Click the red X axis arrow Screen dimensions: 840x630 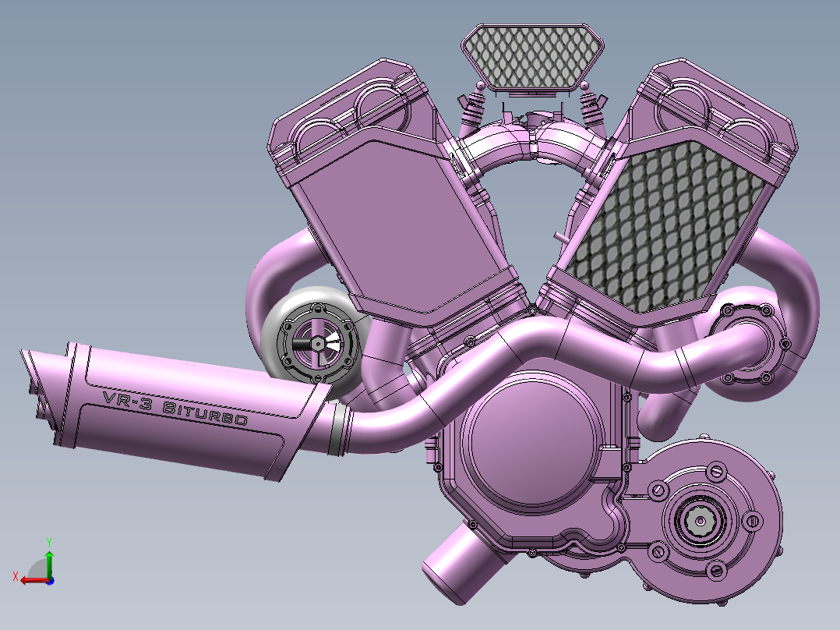34,581
